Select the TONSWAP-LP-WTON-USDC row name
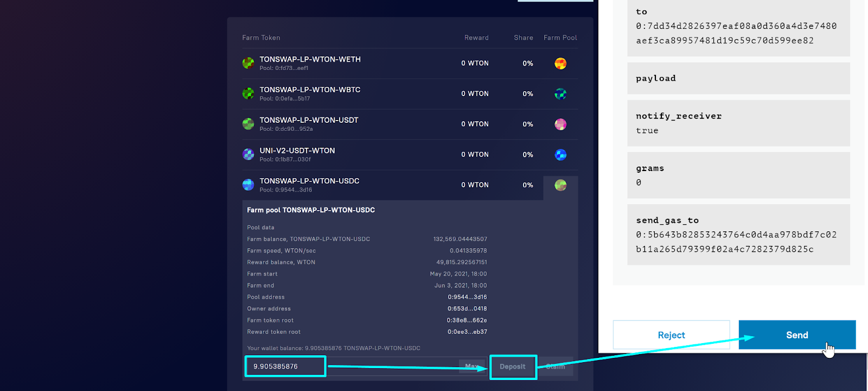The width and height of the screenshot is (868, 391). [x=309, y=181]
